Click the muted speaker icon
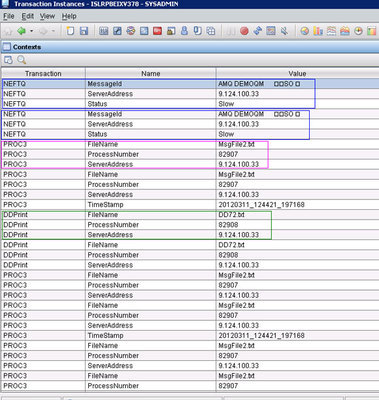Screen dimensions: 379x400 284,31
